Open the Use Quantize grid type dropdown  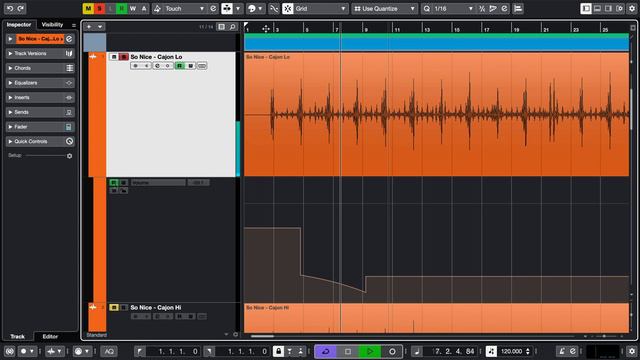[x=384, y=9]
